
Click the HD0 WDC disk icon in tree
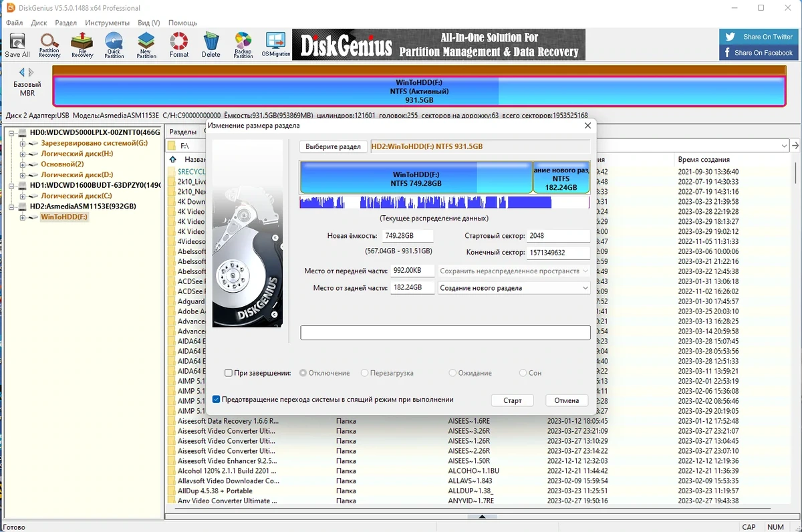tap(23, 133)
